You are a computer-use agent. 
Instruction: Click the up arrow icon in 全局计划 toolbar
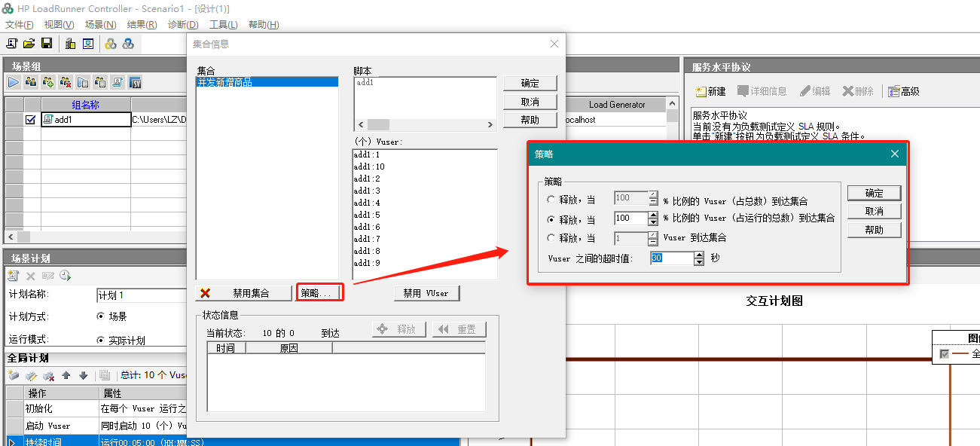tap(66, 374)
